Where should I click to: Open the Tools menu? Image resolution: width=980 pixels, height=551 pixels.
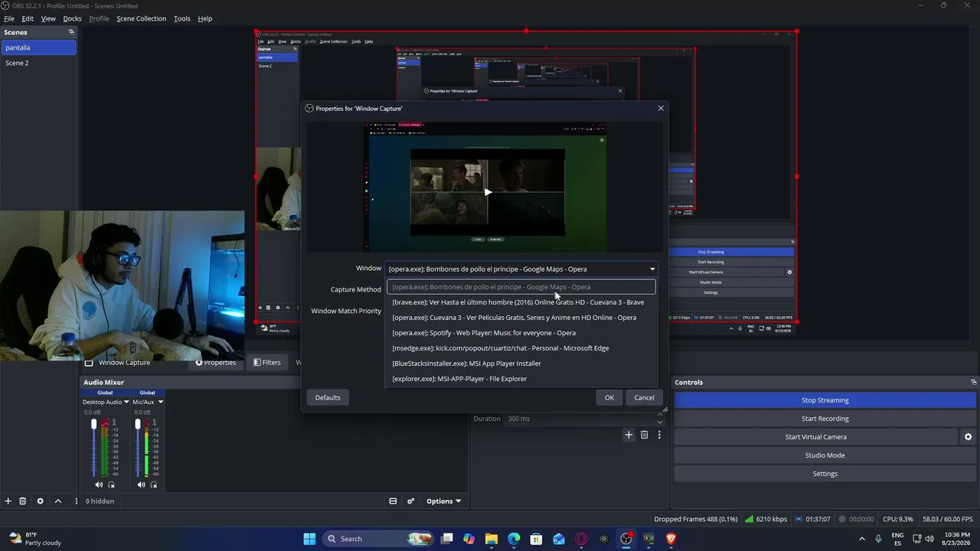coord(182,18)
